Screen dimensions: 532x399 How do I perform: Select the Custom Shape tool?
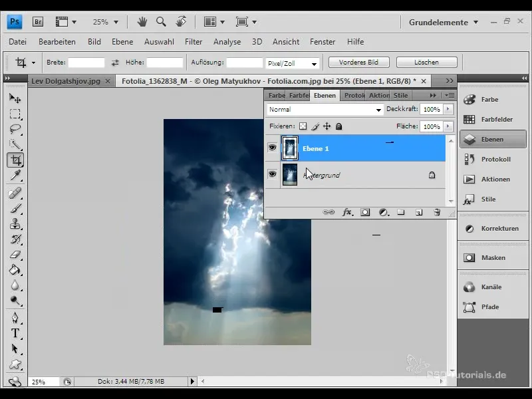click(x=15, y=364)
